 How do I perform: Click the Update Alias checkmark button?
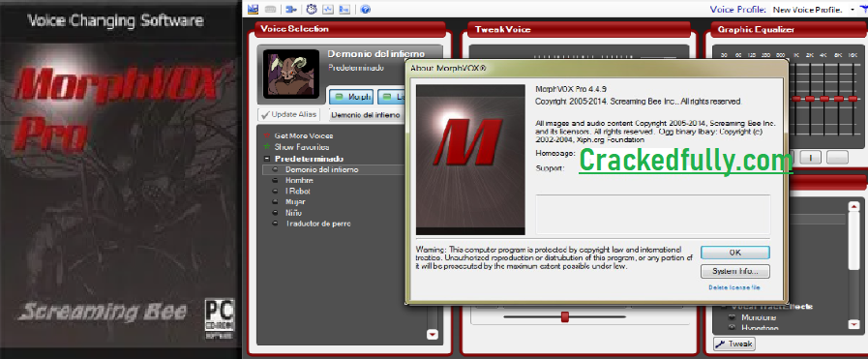[x=289, y=114]
